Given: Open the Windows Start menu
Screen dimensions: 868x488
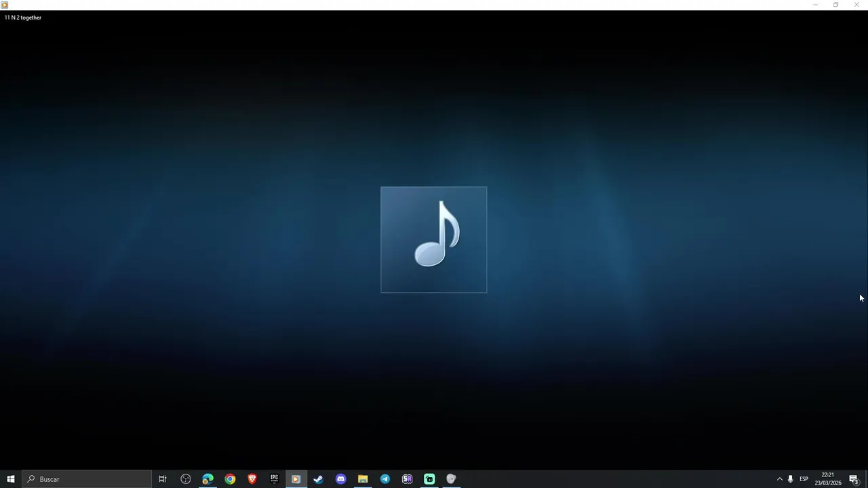Looking at the screenshot, I should pyautogui.click(x=11, y=479).
